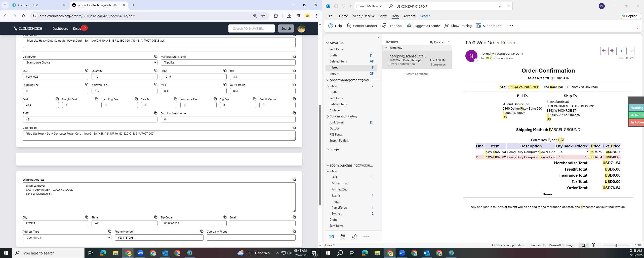Copy the Zip Code field value

(225, 217)
